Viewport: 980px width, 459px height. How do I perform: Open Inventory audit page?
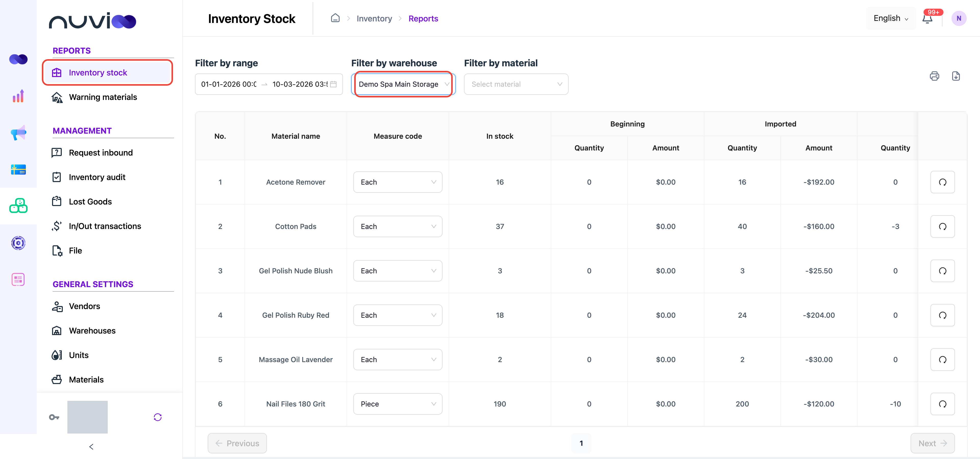tap(97, 177)
